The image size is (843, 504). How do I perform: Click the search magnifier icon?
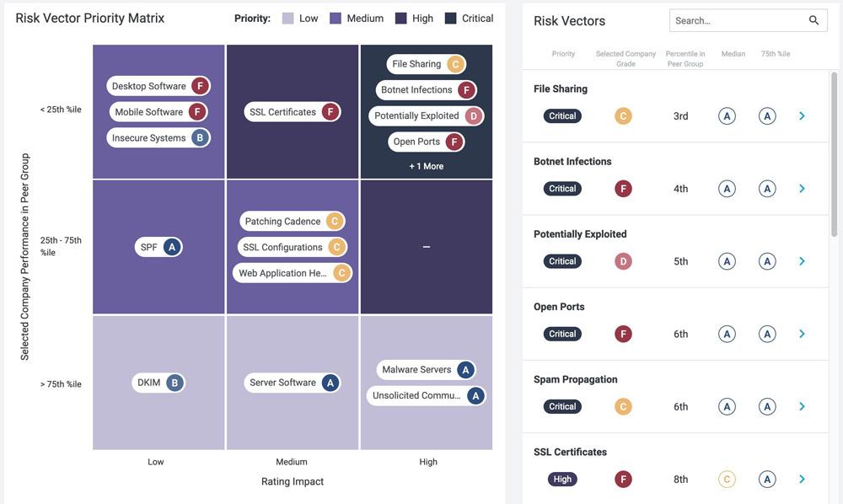click(x=813, y=19)
